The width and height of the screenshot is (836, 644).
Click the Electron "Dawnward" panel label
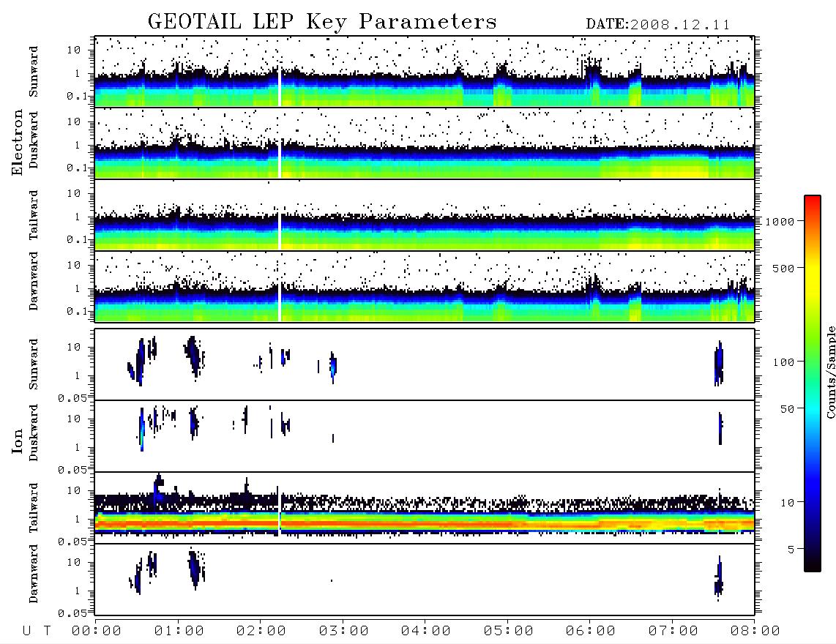[x=34, y=281]
